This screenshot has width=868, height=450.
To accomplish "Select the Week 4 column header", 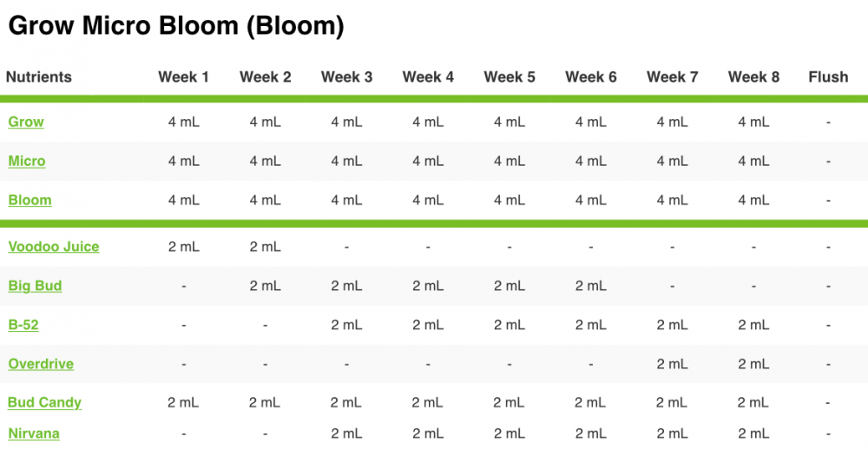I will pyautogui.click(x=428, y=76).
